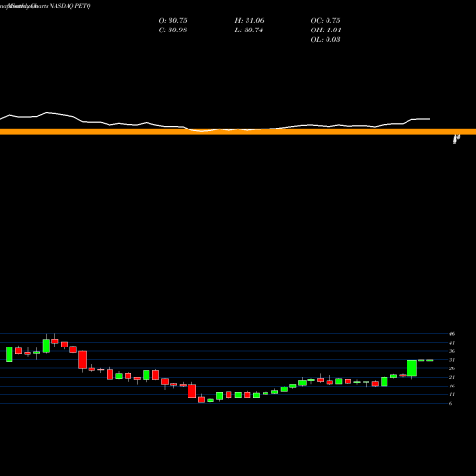
Task: Click the 6 price axis label
Action: click(x=451, y=403)
